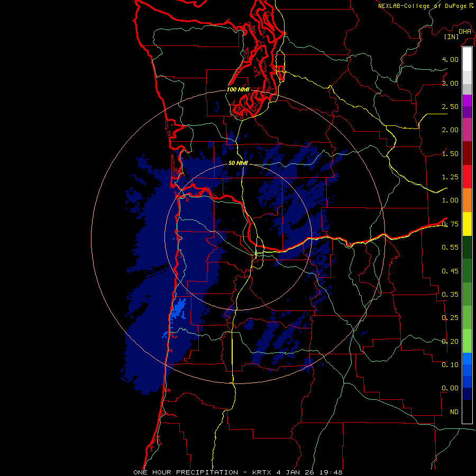Click the 4.00 legend value
Screen dimensions: 476x476
pyautogui.click(x=450, y=59)
